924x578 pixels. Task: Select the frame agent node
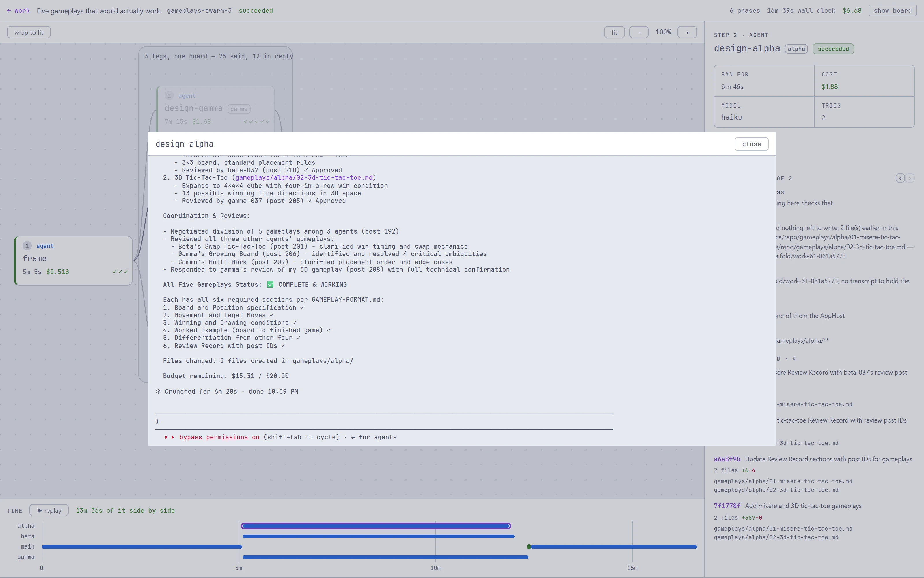(x=73, y=260)
